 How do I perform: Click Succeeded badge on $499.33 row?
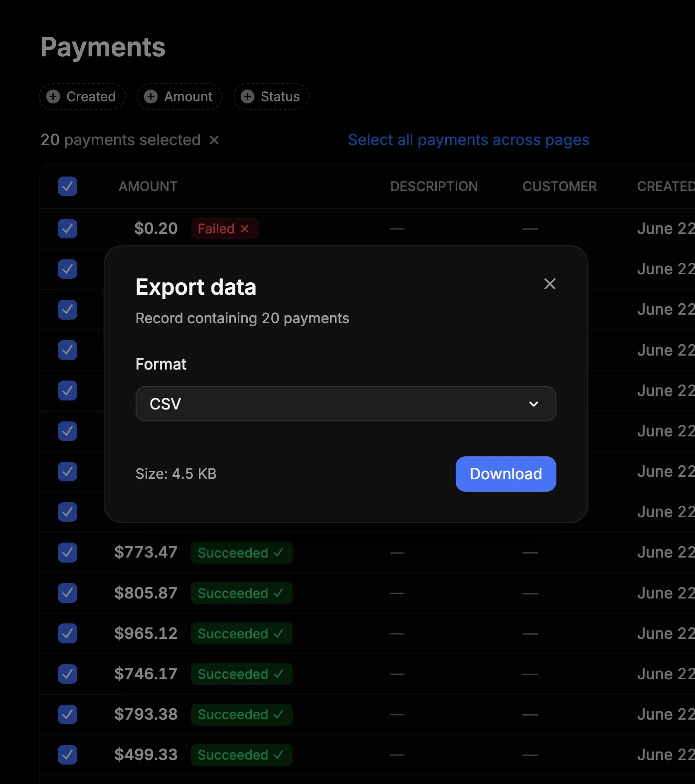pos(241,755)
